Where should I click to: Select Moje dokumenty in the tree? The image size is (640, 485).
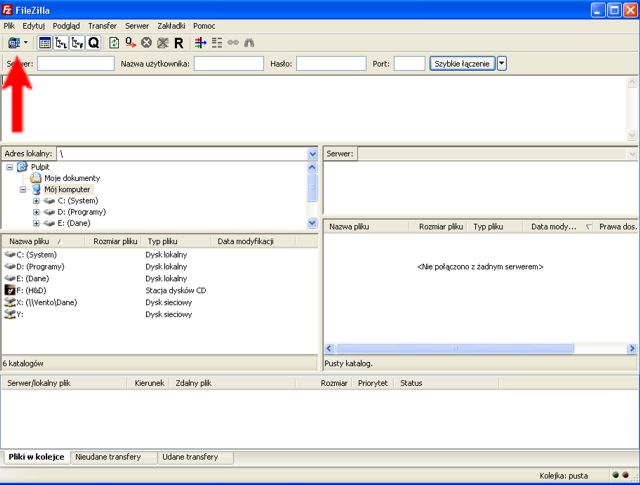point(72,178)
